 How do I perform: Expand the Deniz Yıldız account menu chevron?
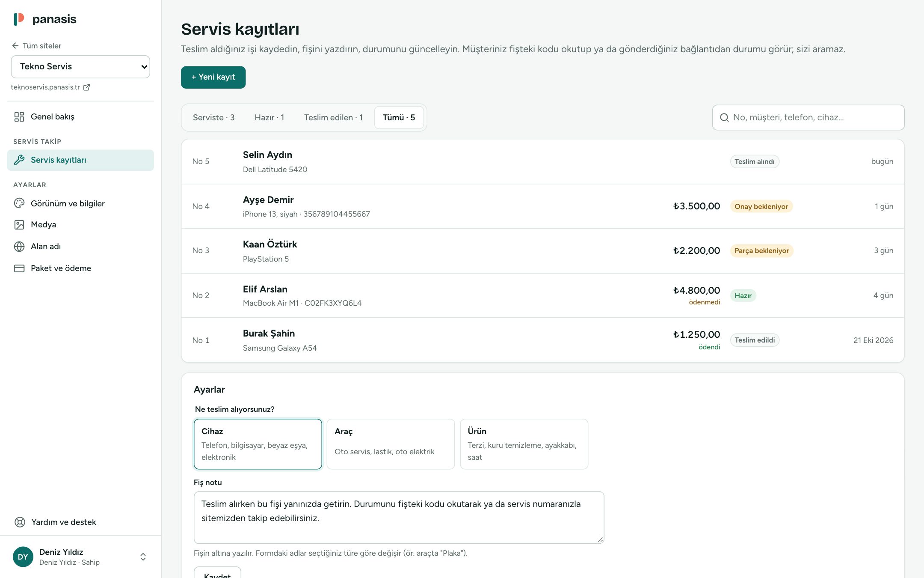click(x=143, y=557)
